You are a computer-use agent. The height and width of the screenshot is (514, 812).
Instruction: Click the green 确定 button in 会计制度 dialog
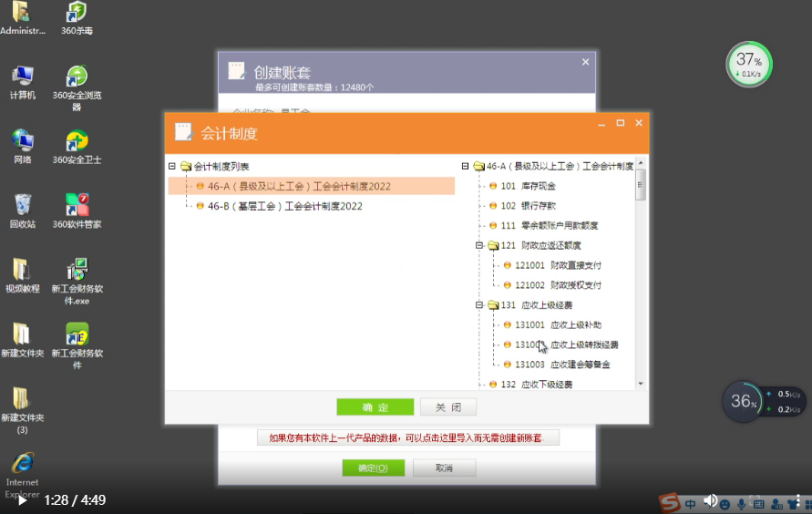[x=375, y=407]
